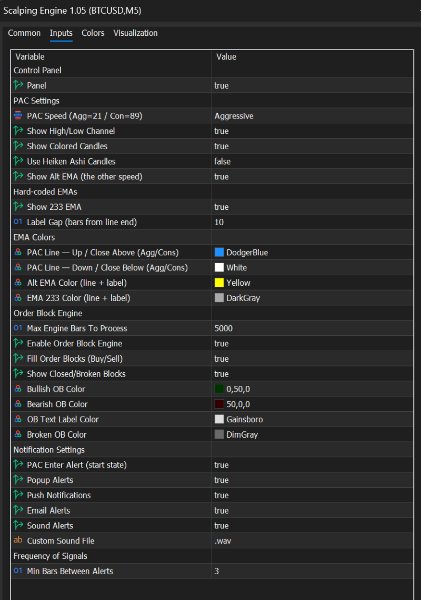Open the Common tab

click(x=24, y=33)
